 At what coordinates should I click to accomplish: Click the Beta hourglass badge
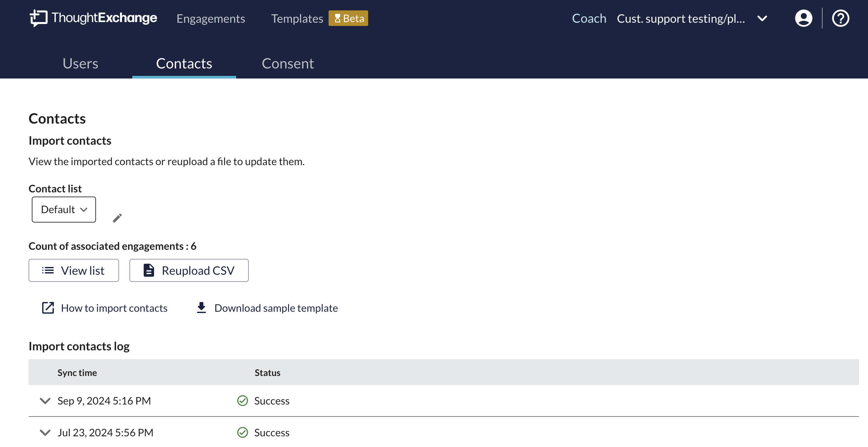[348, 18]
